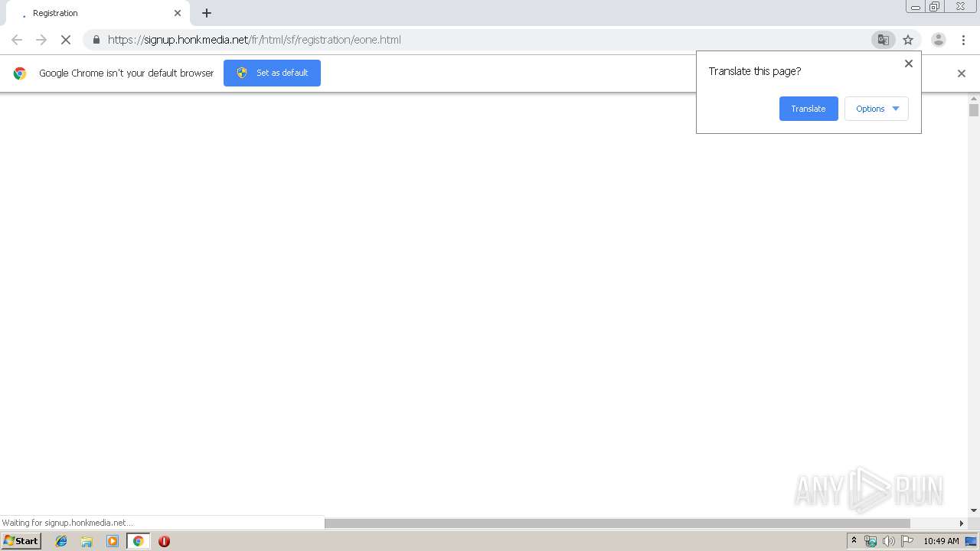Click Show desktop button

tap(971, 541)
